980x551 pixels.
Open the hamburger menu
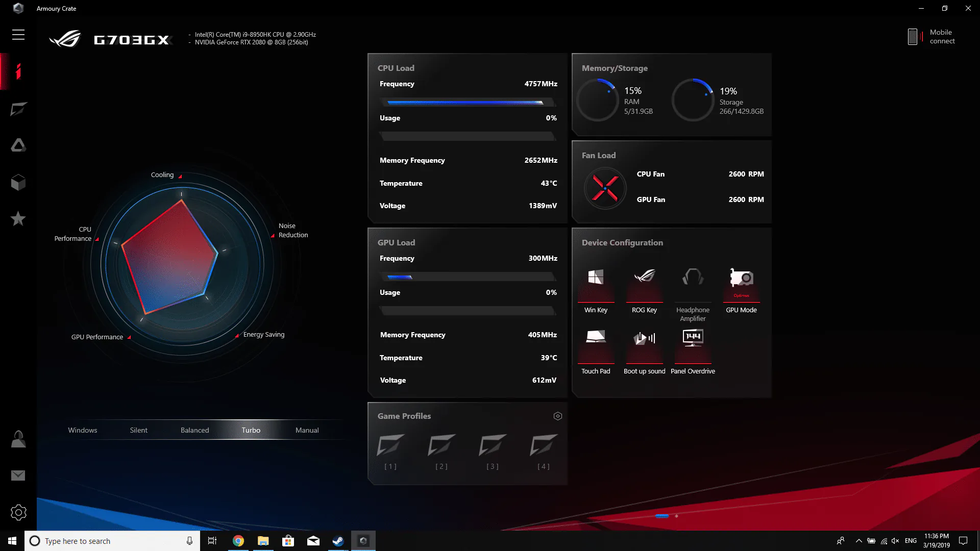[x=18, y=35]
